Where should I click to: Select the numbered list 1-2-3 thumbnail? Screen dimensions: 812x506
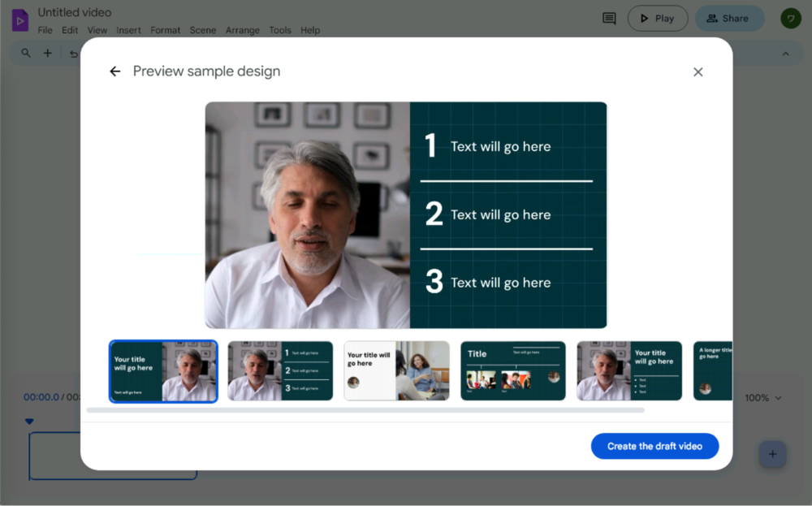(x=280, y=371)
